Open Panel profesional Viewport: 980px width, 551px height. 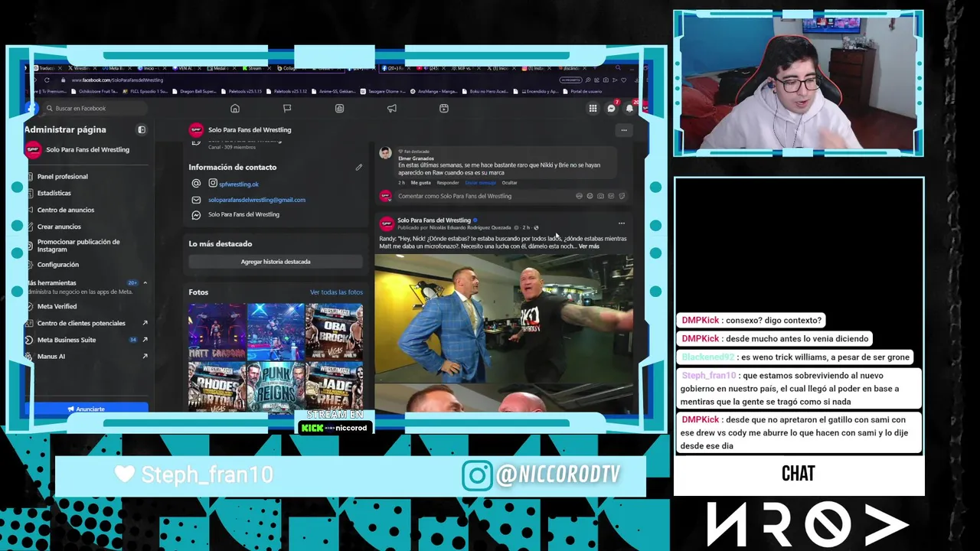click(x=62, y=177)
